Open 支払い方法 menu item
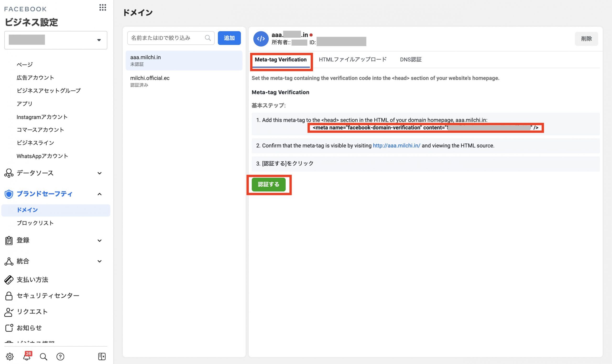The width and height of the screenshot is (612, 364). click(32, 280)
